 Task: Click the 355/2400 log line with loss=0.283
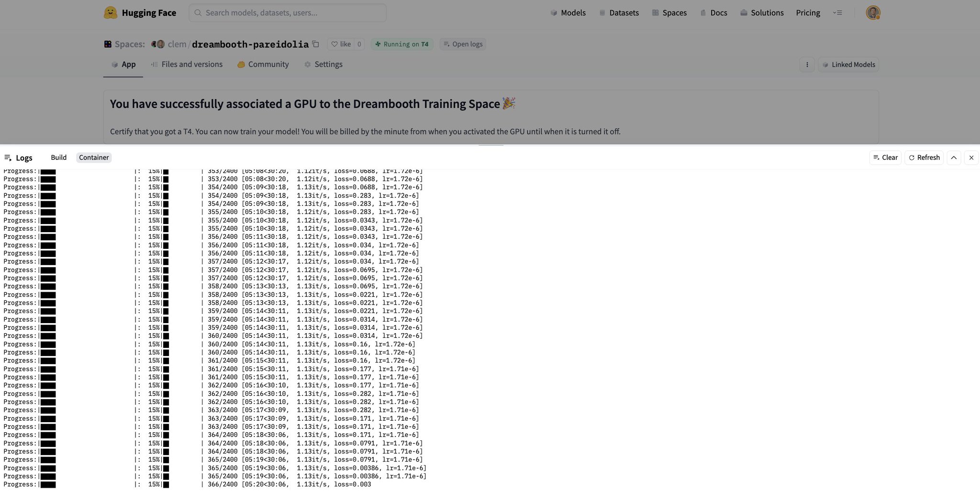tap(211, 212)
